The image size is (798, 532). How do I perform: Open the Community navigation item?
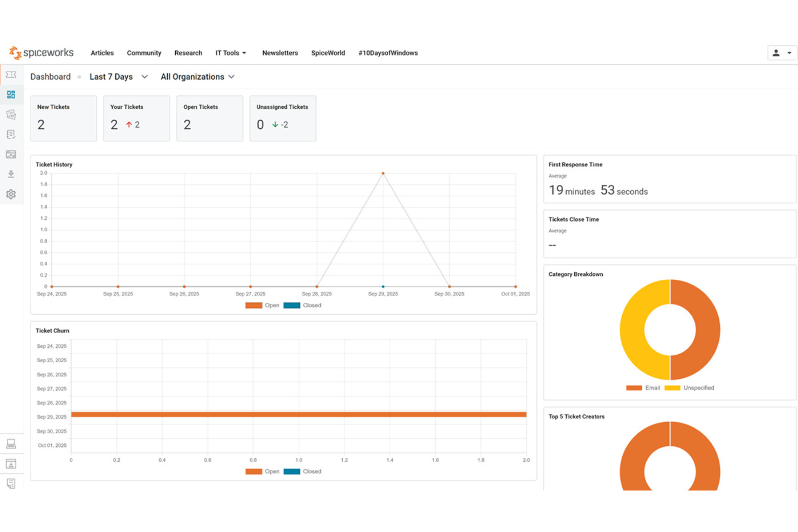click(144, 53)
